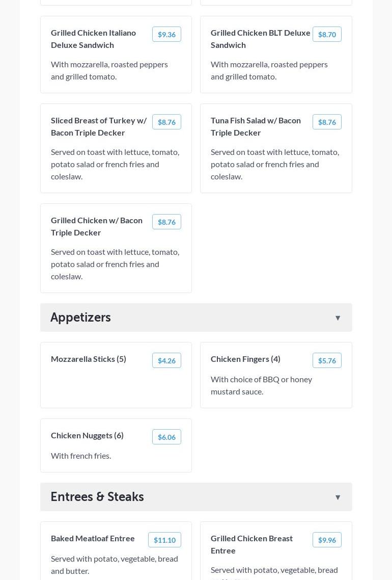The width and height of the screenshot is (392, 580).
Task: Collapse the Appetizers section arrow
Action: [338, 318]
